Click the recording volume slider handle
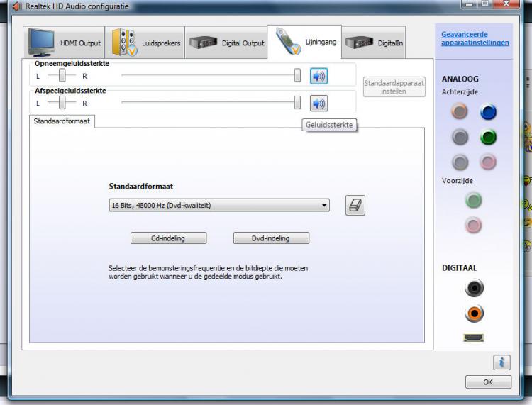 [297, 75]
